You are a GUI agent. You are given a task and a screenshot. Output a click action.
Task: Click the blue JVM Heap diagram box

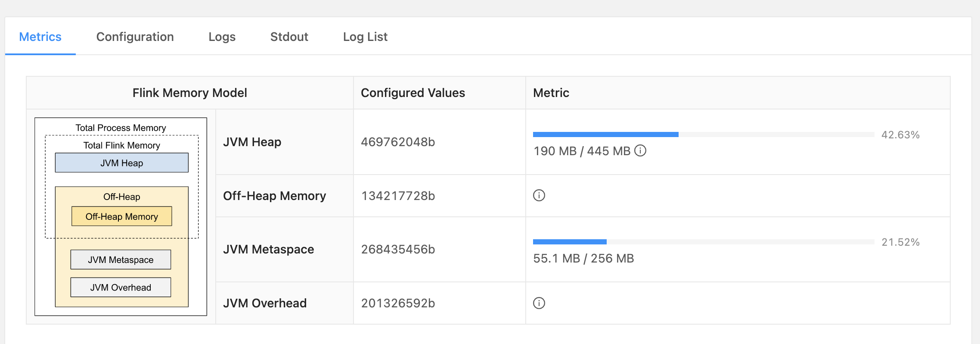coord(122,163)
